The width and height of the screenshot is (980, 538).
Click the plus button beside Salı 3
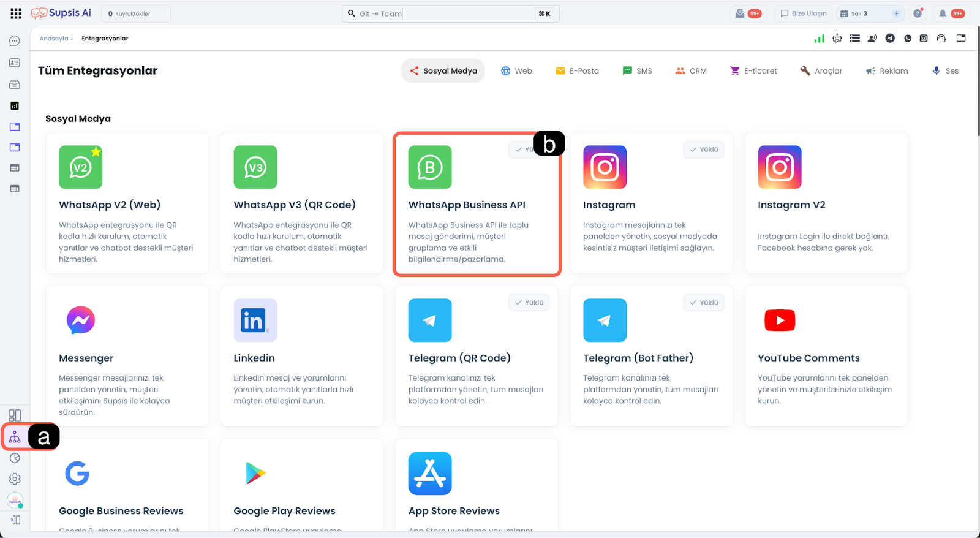pos(896,13)
